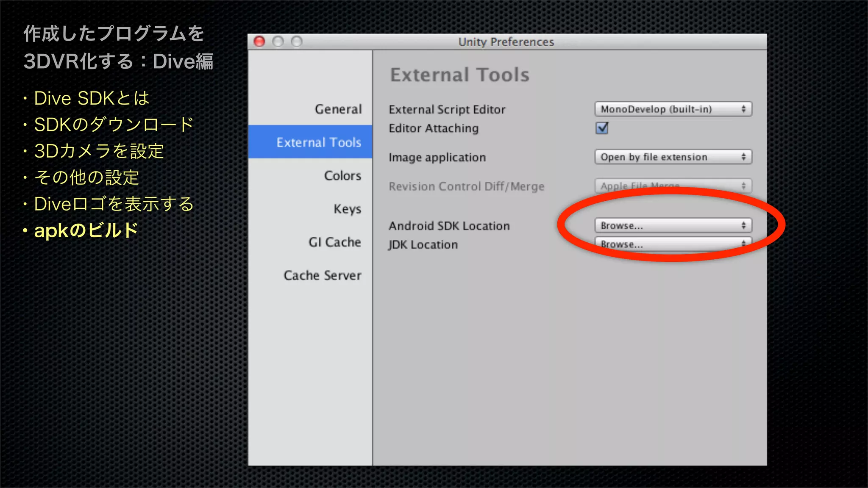Click the MonoDevelop dropdown arrow icon
868x488 pixels.
coord(743,109)
